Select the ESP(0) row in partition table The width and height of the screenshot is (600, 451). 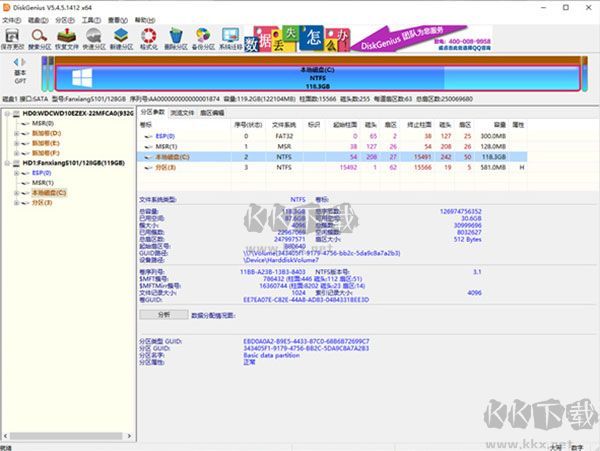coord(332,137)
